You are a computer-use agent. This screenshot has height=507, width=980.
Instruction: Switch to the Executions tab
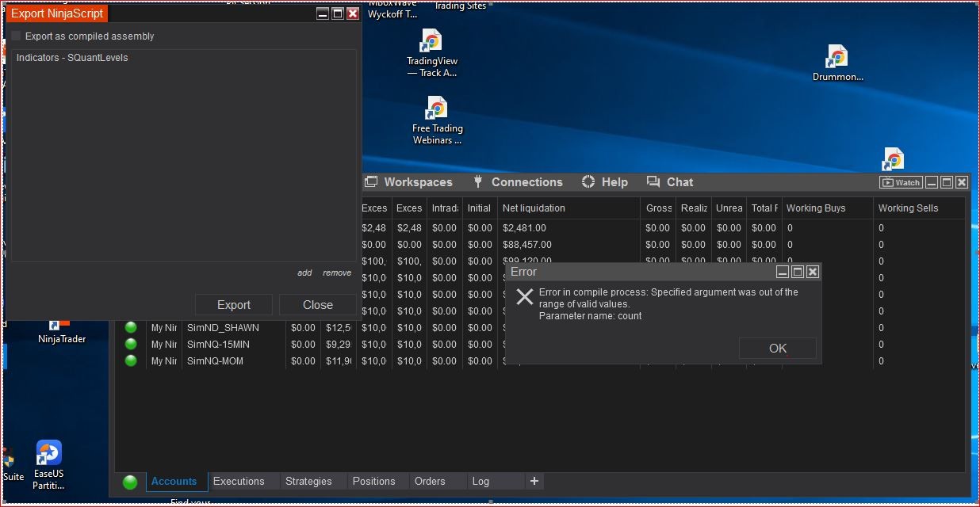pos(239,481)
